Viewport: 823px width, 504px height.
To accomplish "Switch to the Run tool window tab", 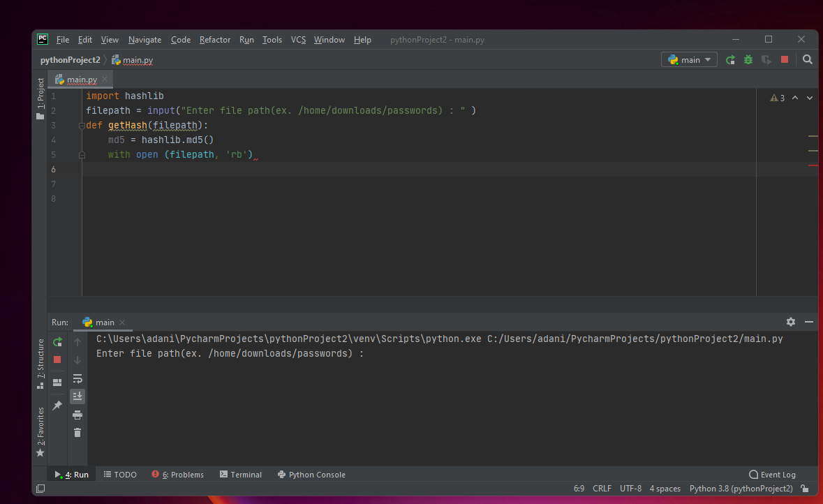I will coord(72,475).
